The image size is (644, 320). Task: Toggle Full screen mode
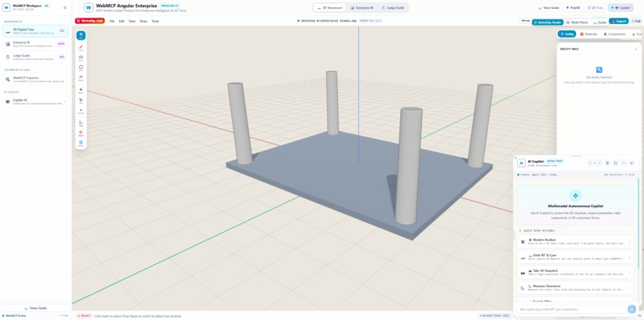click(636, 21)
